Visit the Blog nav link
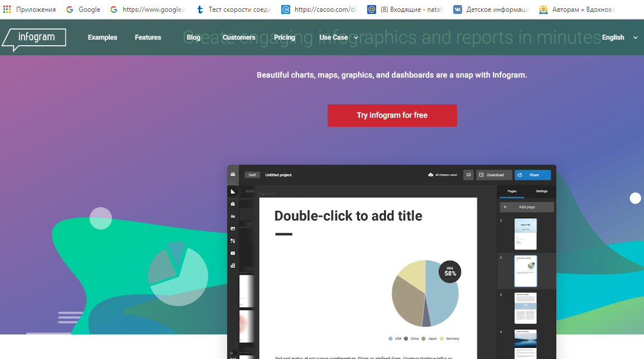The height and width of the screenshot is (359, 644). [194, 37]
